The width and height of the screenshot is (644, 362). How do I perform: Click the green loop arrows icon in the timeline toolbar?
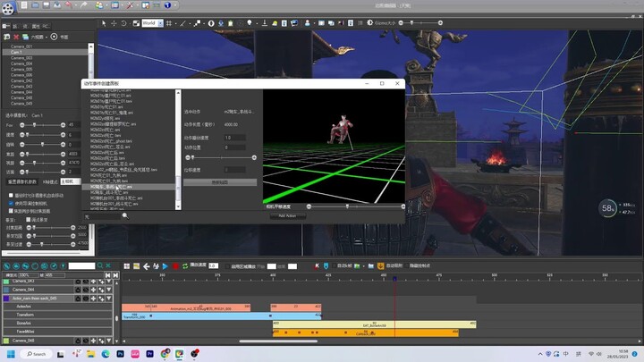(185, 266)
